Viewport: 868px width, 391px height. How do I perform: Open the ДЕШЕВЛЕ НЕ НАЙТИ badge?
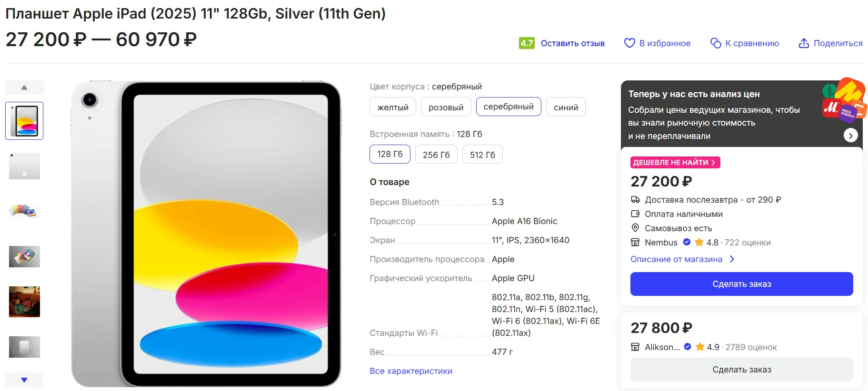click(675, 163)
